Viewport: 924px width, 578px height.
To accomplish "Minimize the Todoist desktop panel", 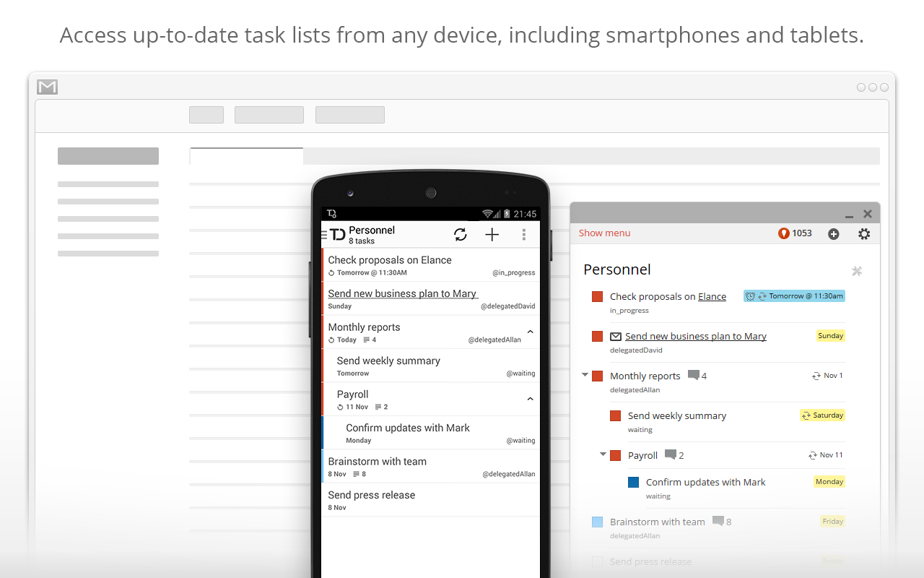I will click(850, 215).
